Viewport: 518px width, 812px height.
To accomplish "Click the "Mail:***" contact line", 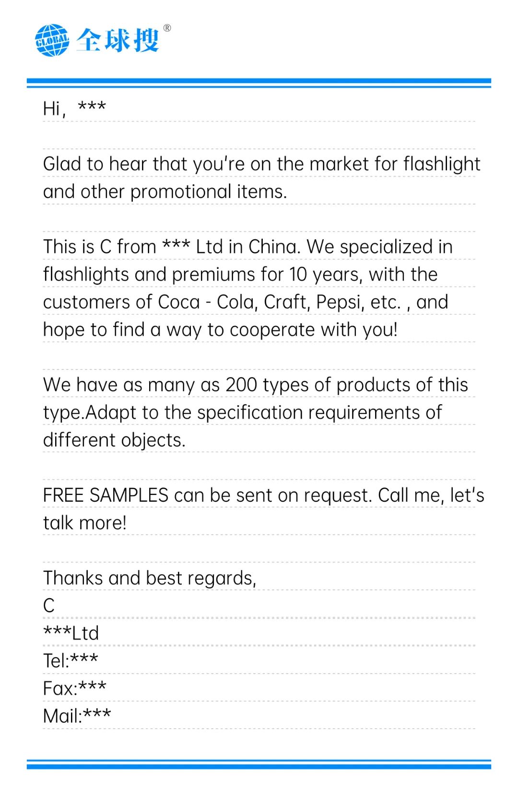I will (77, 717).
